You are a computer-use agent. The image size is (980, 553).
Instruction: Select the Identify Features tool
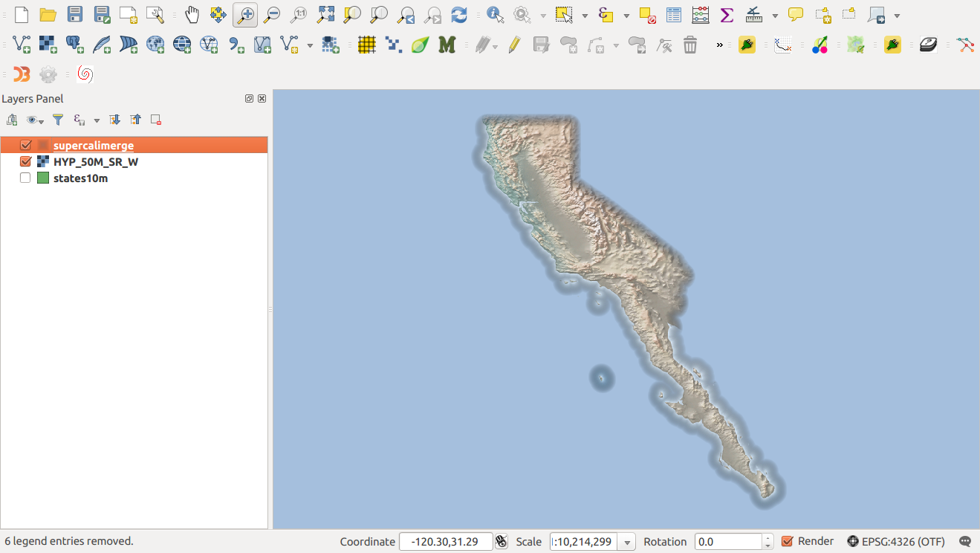[495, 14]
